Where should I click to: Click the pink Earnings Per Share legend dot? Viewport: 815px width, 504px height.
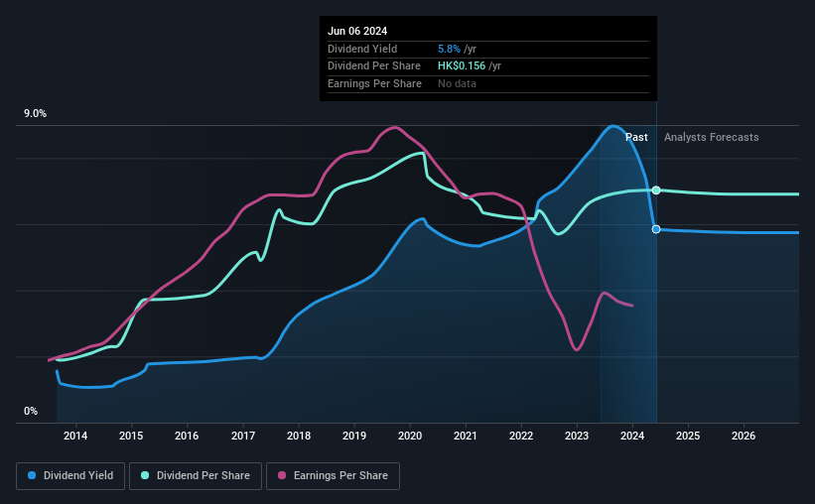click(282, 475)
